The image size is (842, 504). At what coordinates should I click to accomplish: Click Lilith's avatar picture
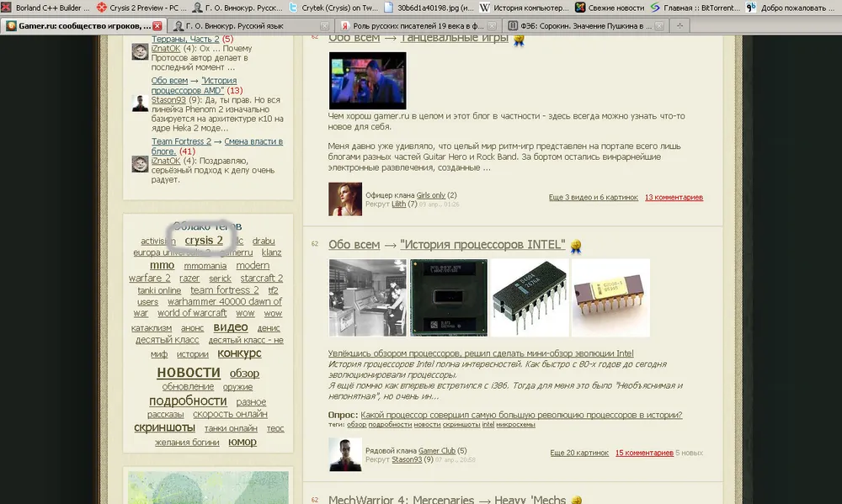(345, 199)
